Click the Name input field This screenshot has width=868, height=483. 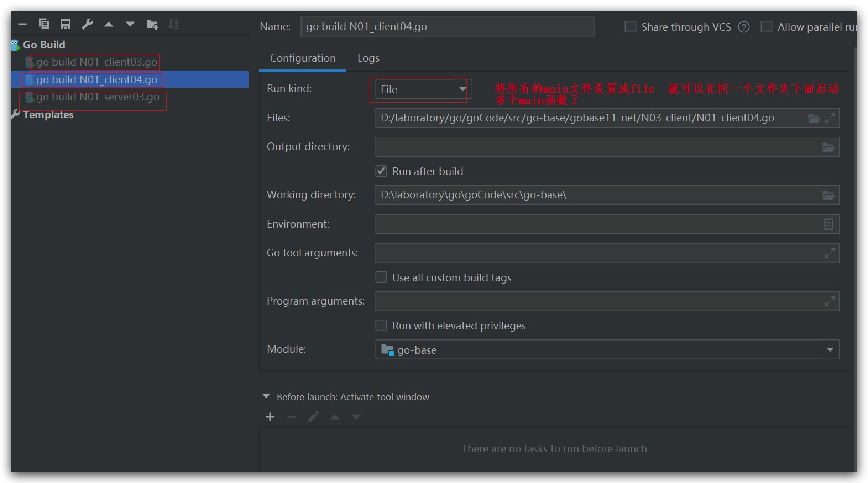447,27
